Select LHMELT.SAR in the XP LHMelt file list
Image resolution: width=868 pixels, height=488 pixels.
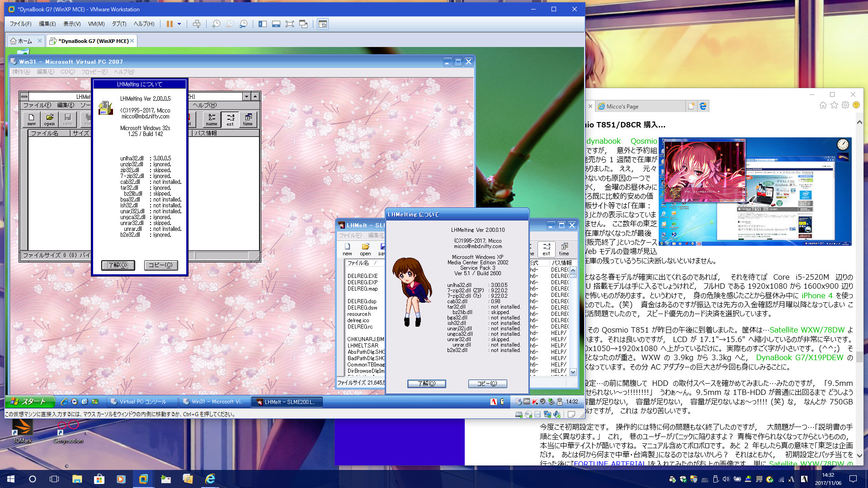[363, 346]
